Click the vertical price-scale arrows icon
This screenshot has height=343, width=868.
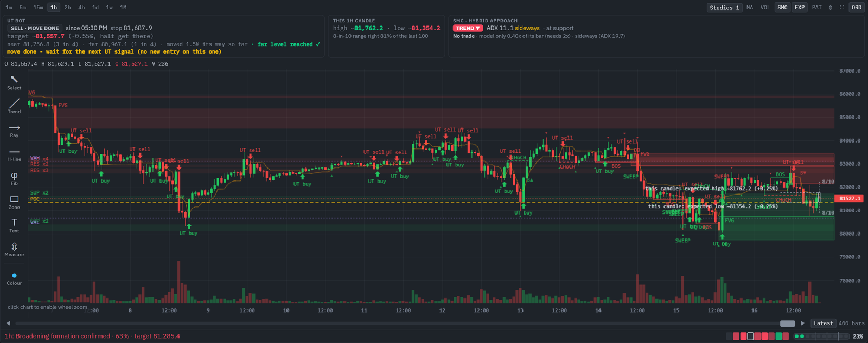click(830, 8)
